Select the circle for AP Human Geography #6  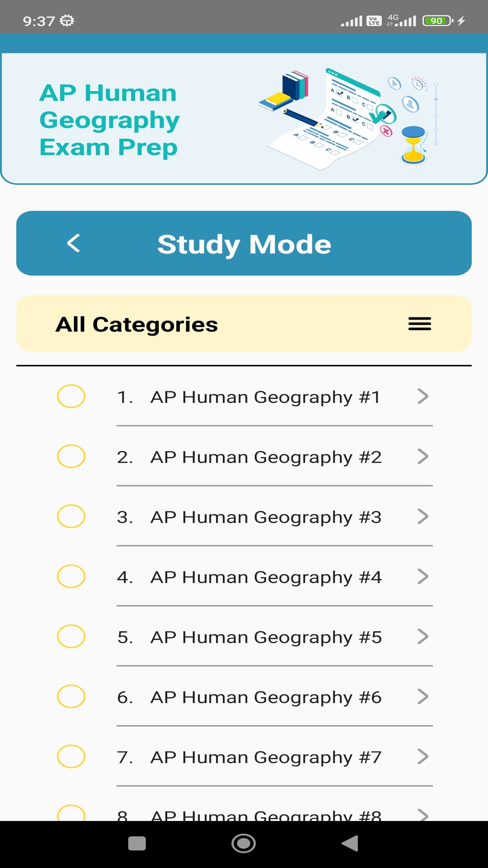(71, 697)
